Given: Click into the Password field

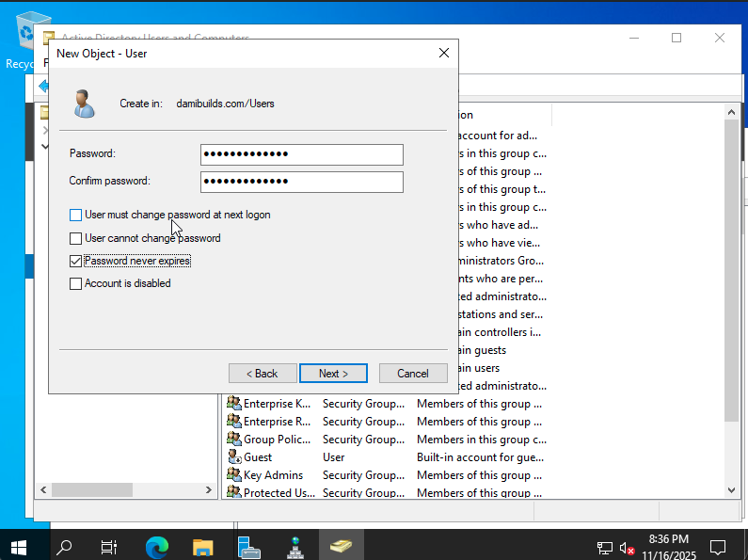Looking at the screenshot, I should pos(301,154).
